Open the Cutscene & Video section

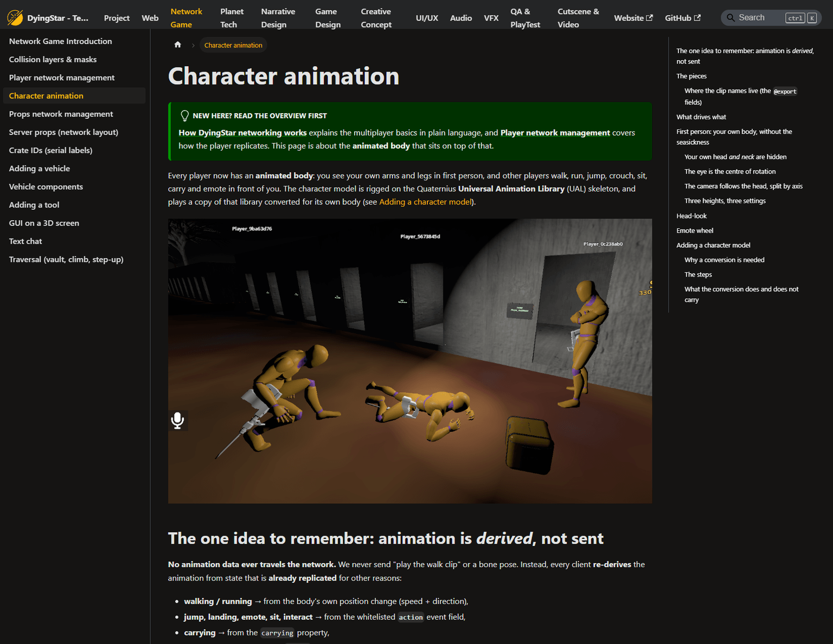(x=578, y=18)
